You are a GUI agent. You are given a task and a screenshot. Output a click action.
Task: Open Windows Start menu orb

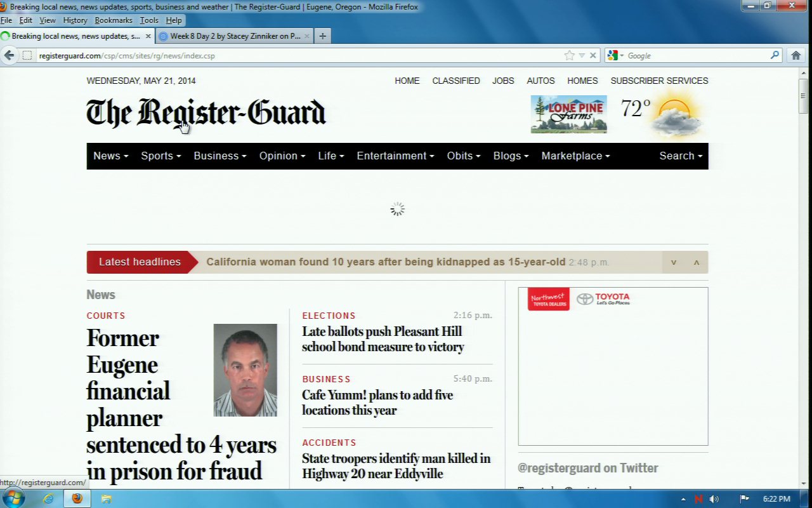[13, 498]
